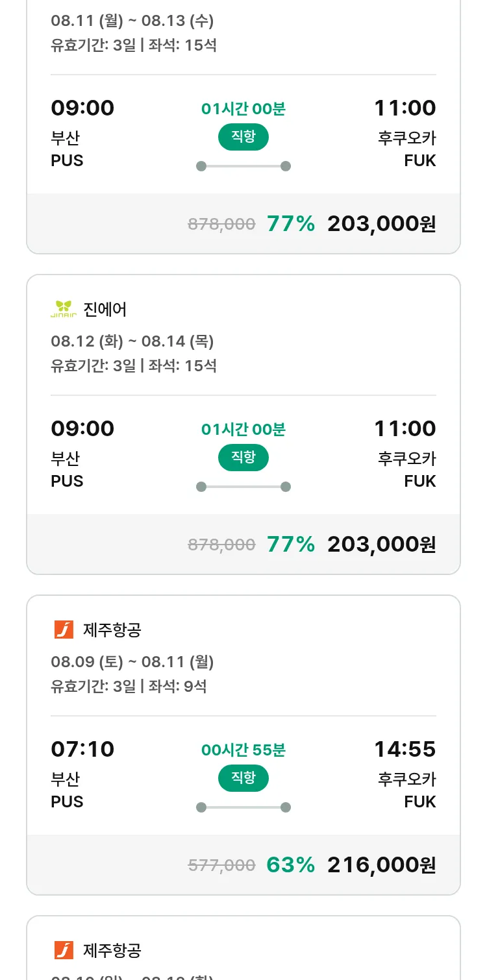
Task: Click the 진에어 airline name
Action: 105,309
